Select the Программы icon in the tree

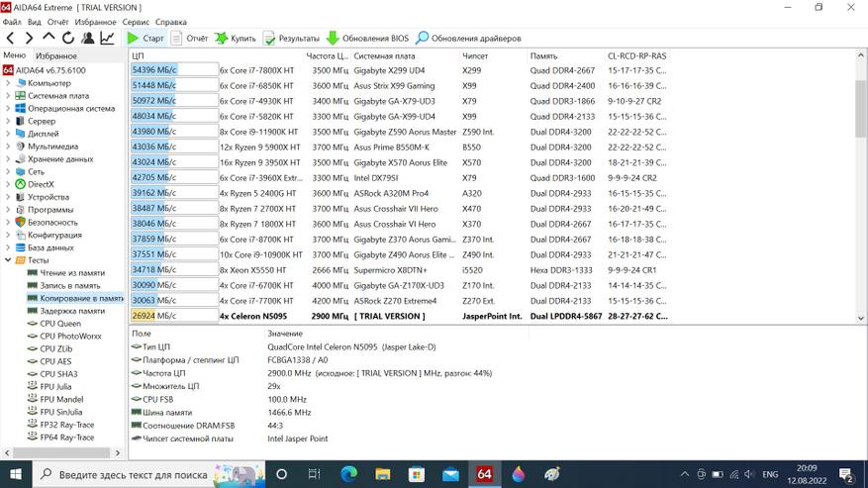[21, 210]
